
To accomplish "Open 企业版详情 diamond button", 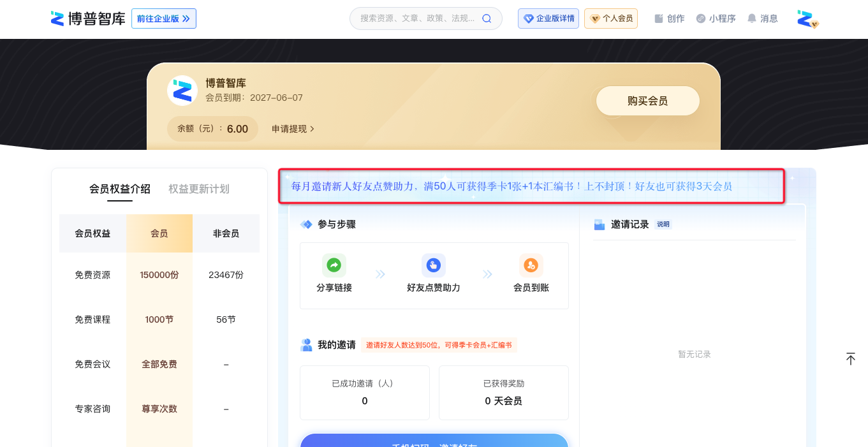I will (548, 18).
